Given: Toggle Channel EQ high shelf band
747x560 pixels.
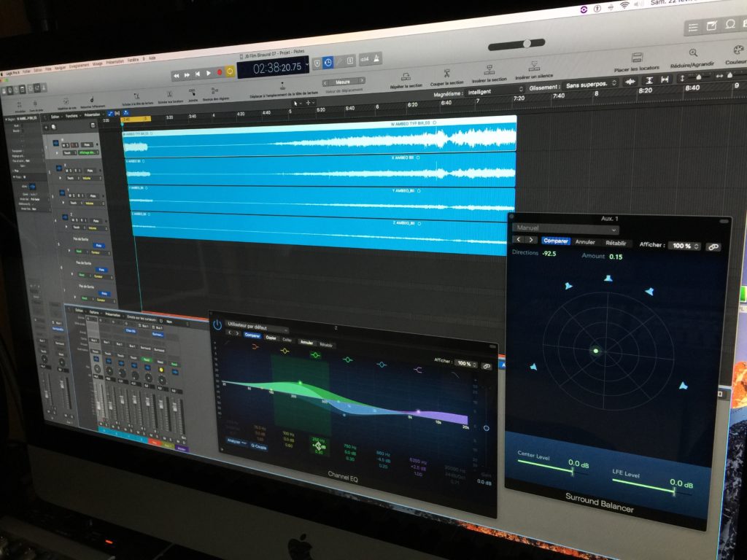Looking at the screenshot, I should [x=418, y=370].
